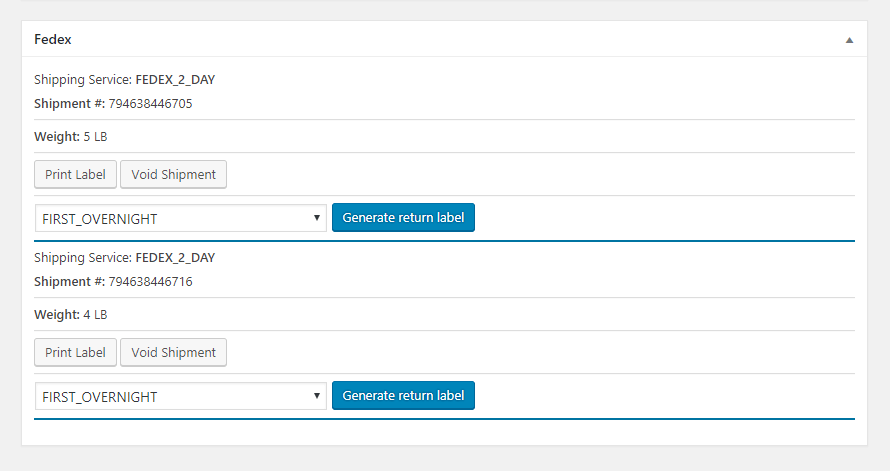Generate return label for the 5 LB shipment

[403, 217]
